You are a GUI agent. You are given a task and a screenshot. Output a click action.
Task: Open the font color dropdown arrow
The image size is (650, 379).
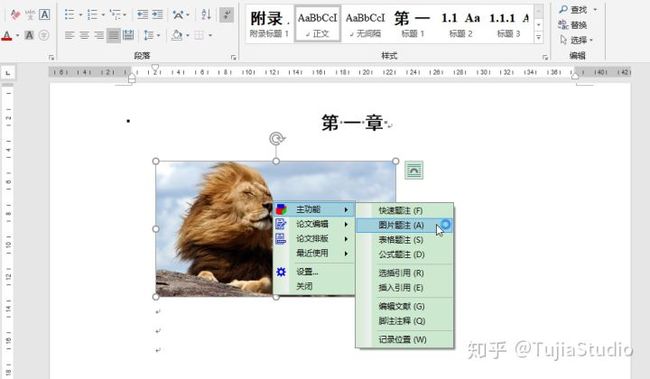tap(17, 36)
